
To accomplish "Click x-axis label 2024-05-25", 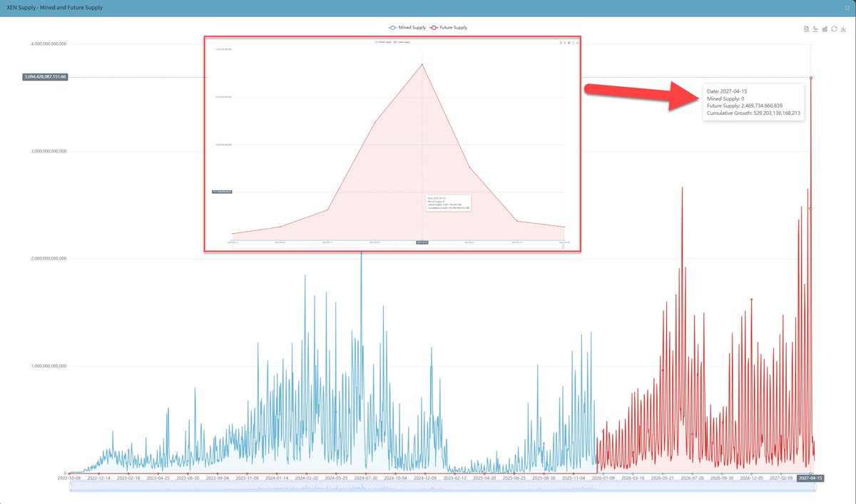I will pos(336,478).
